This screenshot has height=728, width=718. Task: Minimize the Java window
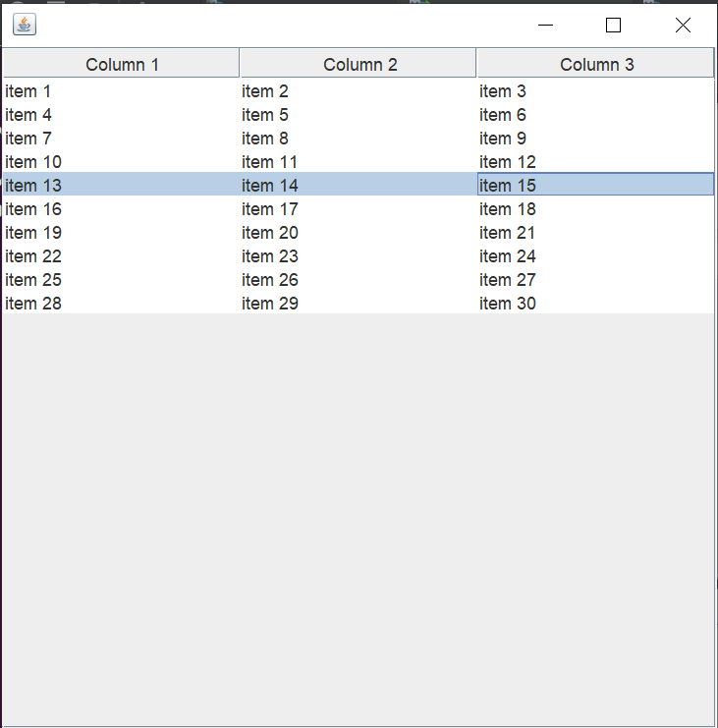point(546,26)
